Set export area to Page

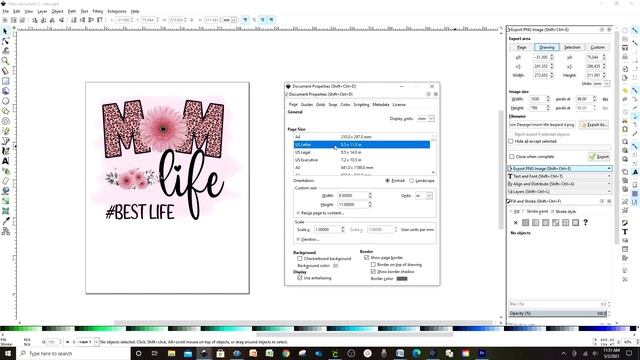522,48
